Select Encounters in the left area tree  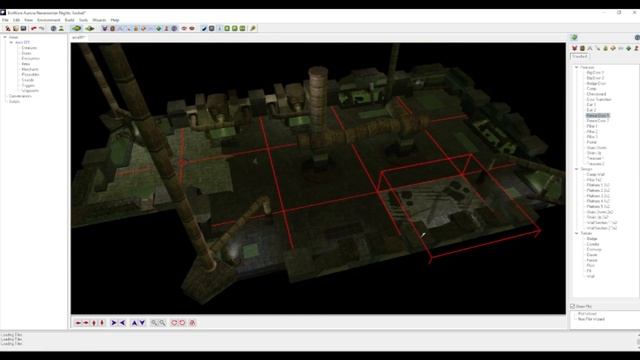[31, 59]
